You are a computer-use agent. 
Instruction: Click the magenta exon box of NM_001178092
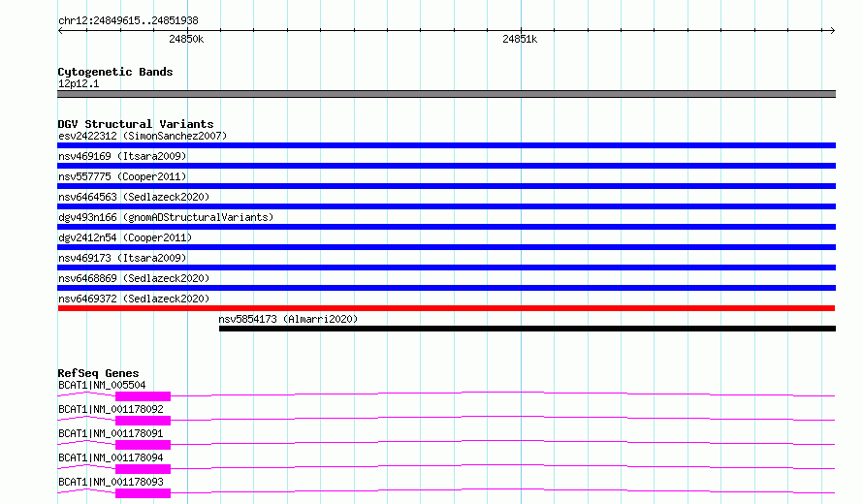tap(144, 421)
